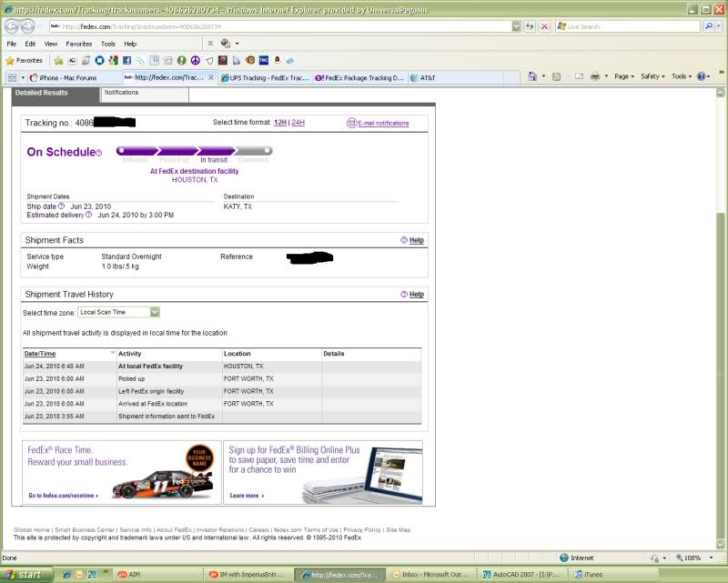
Task: Switch to AutoCAD 2007 in taskbar
Action: click(521, 575)
